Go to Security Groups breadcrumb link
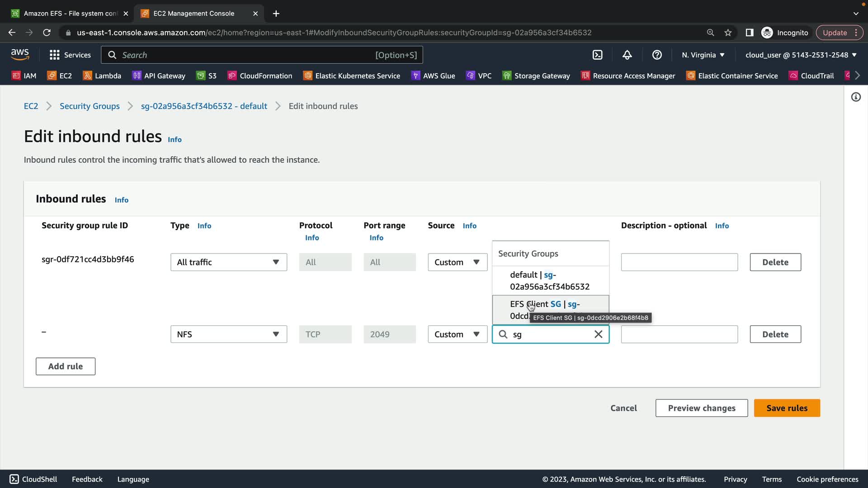The width and height of the screenshot is (868, 488). 90,106
